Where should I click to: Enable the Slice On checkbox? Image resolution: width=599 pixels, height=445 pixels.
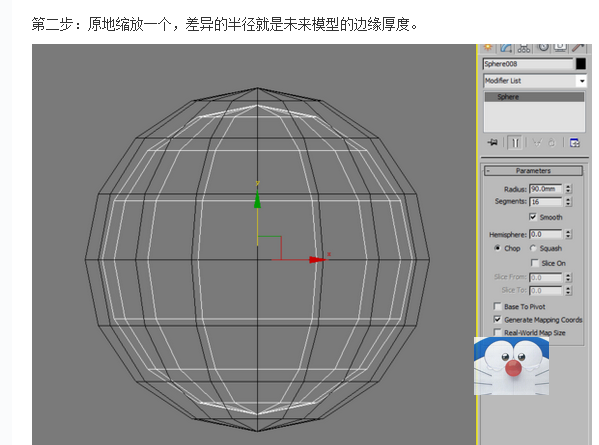coord(535,263)
